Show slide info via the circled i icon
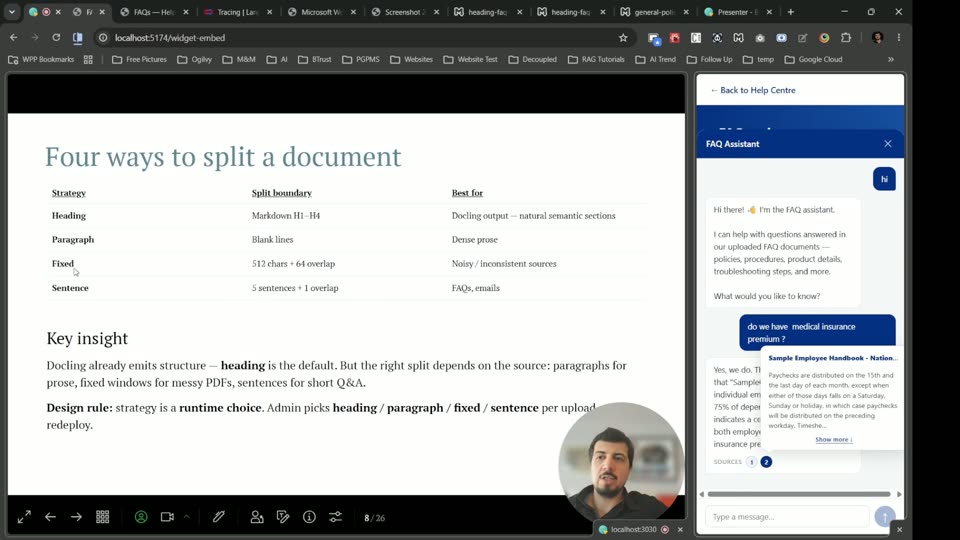Screen dimensions: 960x540 coord(309,517)
